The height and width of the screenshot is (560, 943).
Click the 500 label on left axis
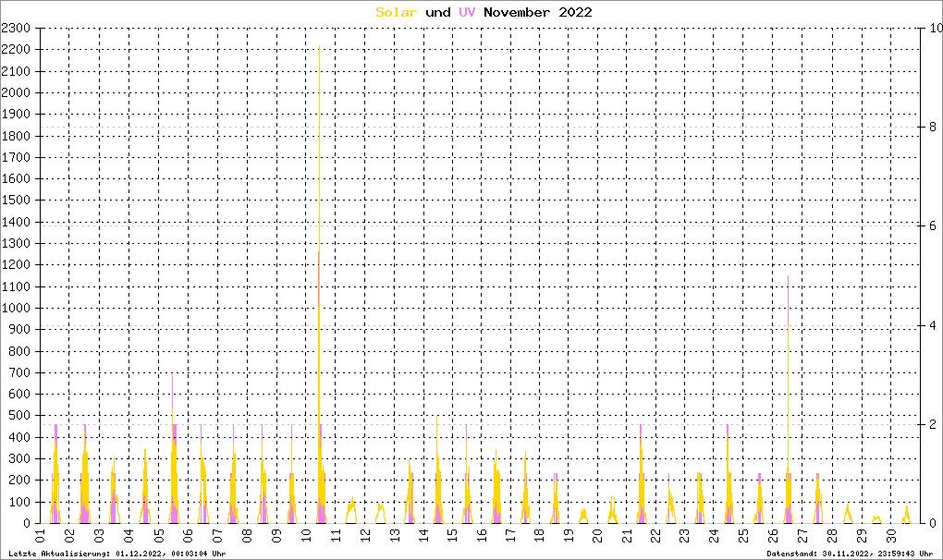(x=20, y=416)
